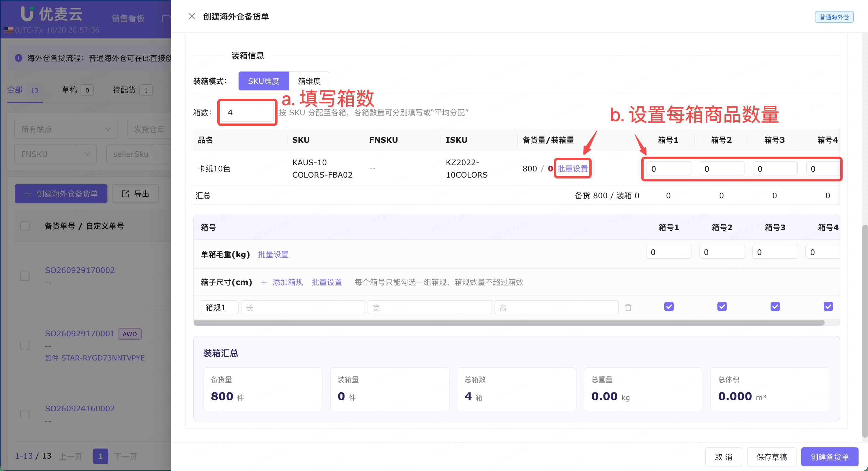Click the plus icon beside 添加箱规
Viewport: 868px width, 471px height.
[264, 282]
